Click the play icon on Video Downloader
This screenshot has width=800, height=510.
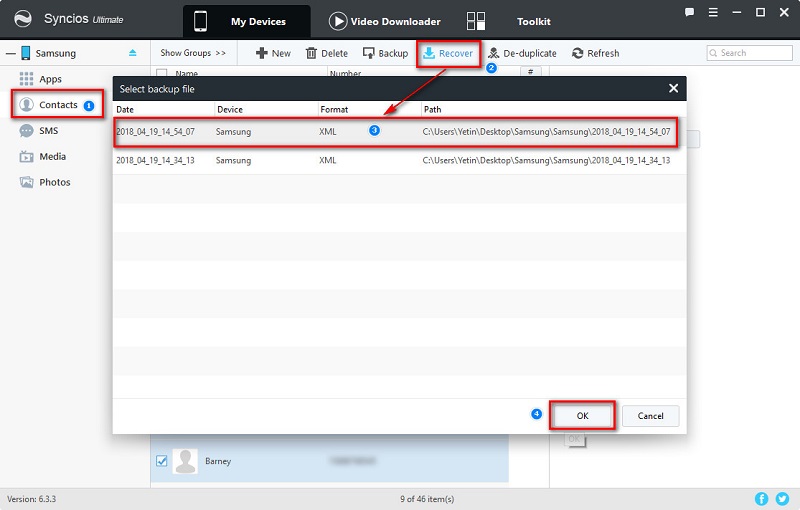[x=338, y=21]
